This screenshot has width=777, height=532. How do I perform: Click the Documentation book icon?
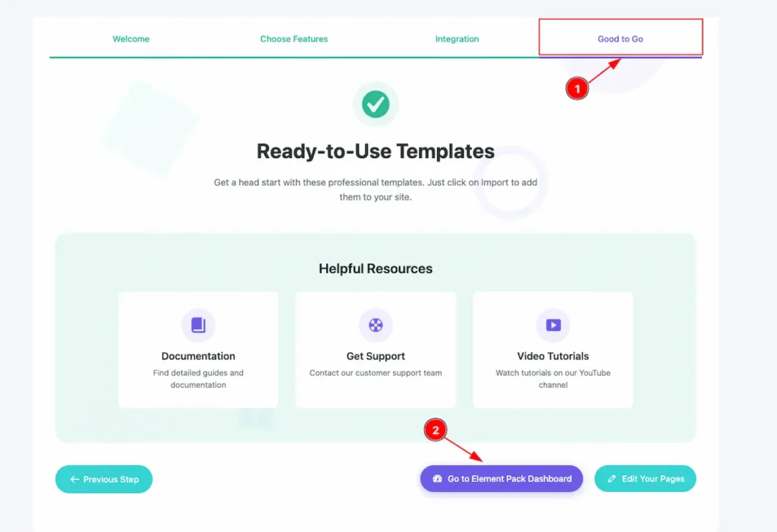[198, 325]
